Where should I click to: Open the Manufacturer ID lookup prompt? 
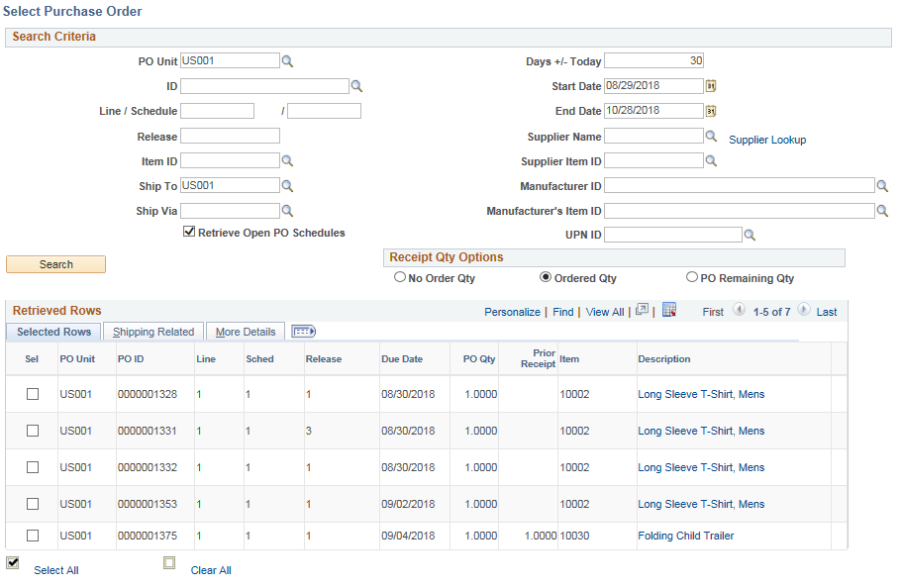point(882,185)
